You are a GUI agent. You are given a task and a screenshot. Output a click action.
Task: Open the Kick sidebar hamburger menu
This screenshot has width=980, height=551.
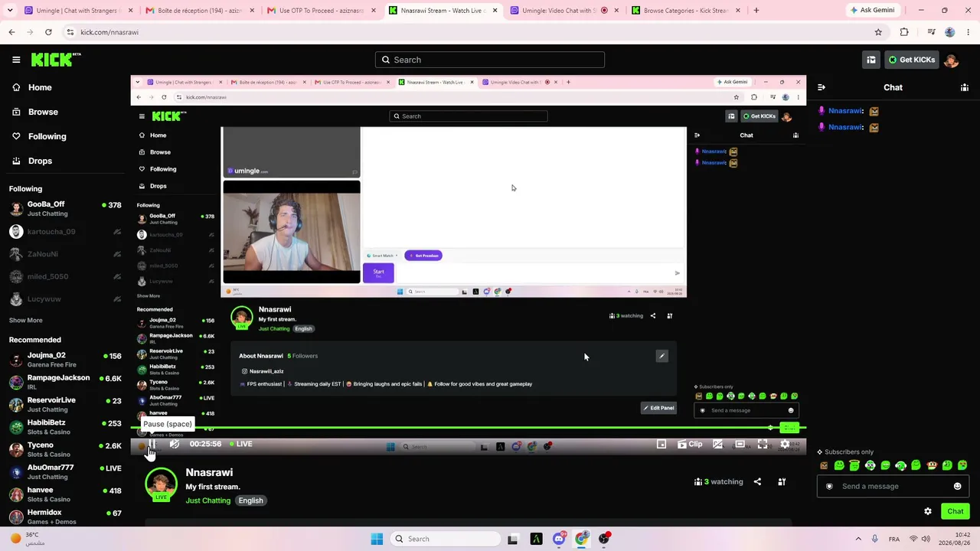pos(16,60)
